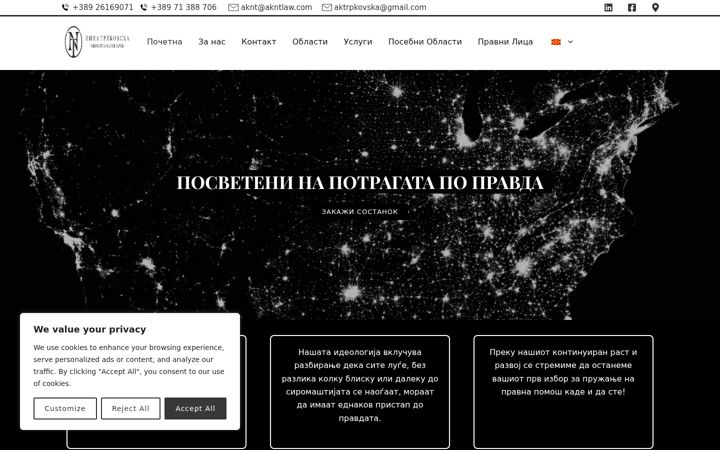Click the ЗАКАЖИ СОСТАНОК button
Screen dimensions: 720x450
pos(360,212)
